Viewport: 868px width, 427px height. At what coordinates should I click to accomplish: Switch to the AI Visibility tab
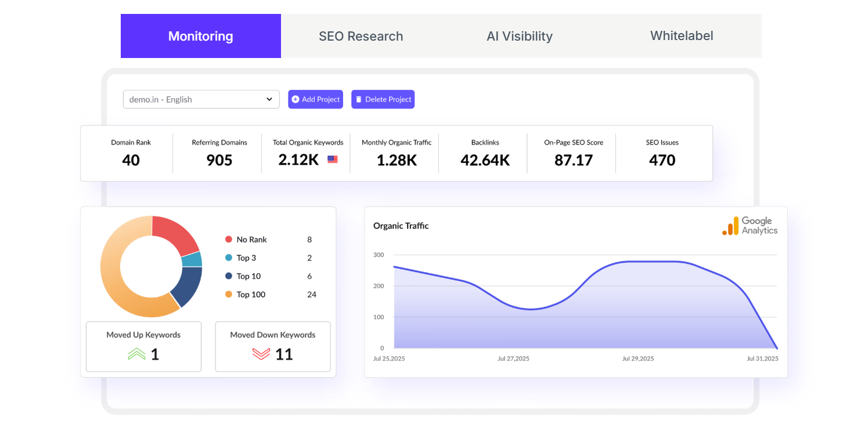click(x=520, y=36)
